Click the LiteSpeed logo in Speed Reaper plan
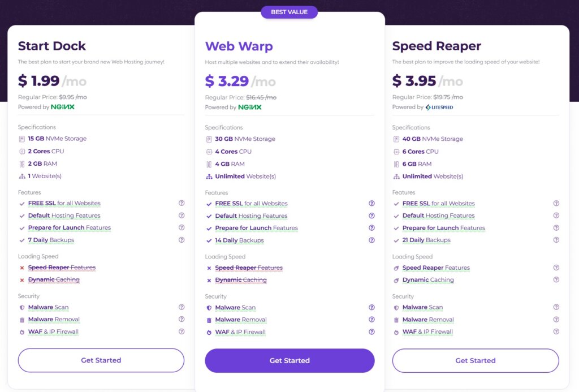Viewport: 579px width, 392px height. click(439, 107)
